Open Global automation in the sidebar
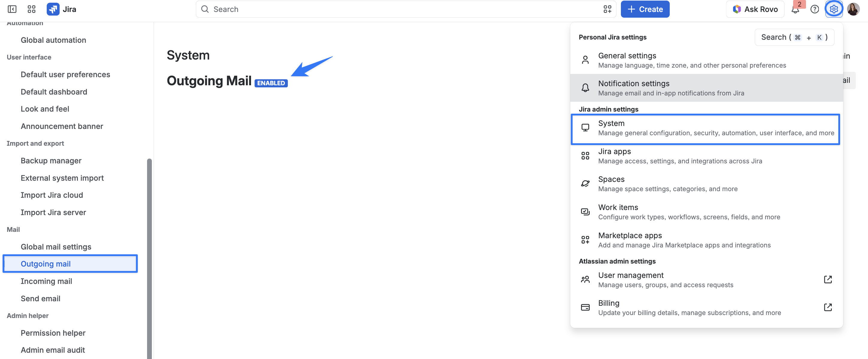The image size is (868, 359). (53, 40)
